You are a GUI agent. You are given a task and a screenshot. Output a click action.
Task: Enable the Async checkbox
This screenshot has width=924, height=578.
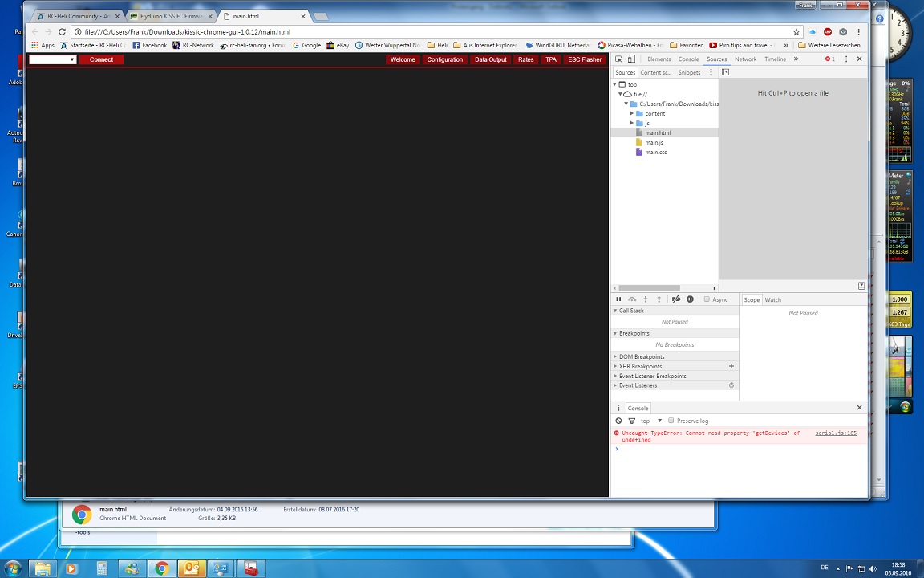pos(707,299)
